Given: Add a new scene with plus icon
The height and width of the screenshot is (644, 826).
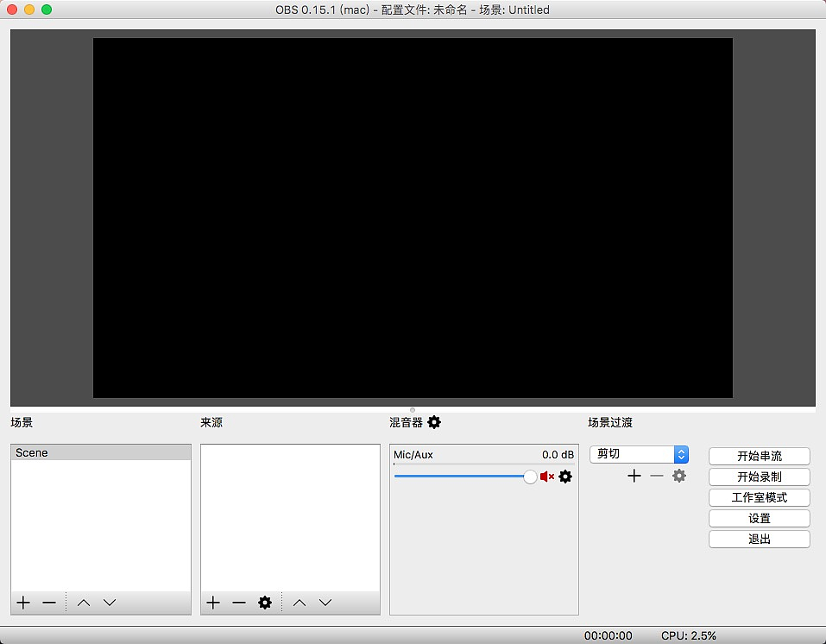Looking at the screenshot, I should click(23, 603).
